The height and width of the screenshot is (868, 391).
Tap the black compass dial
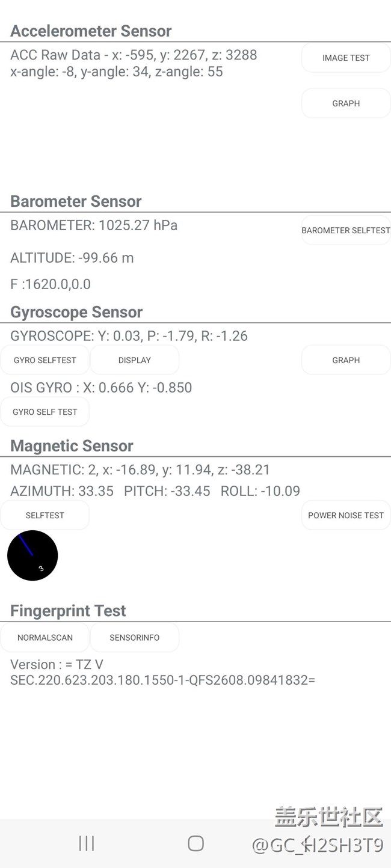coord(32,555)
